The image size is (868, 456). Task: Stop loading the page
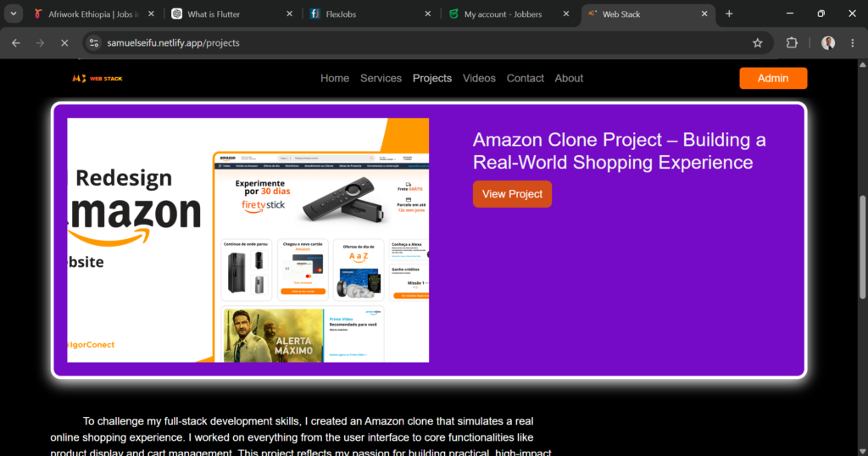(64, 42)
